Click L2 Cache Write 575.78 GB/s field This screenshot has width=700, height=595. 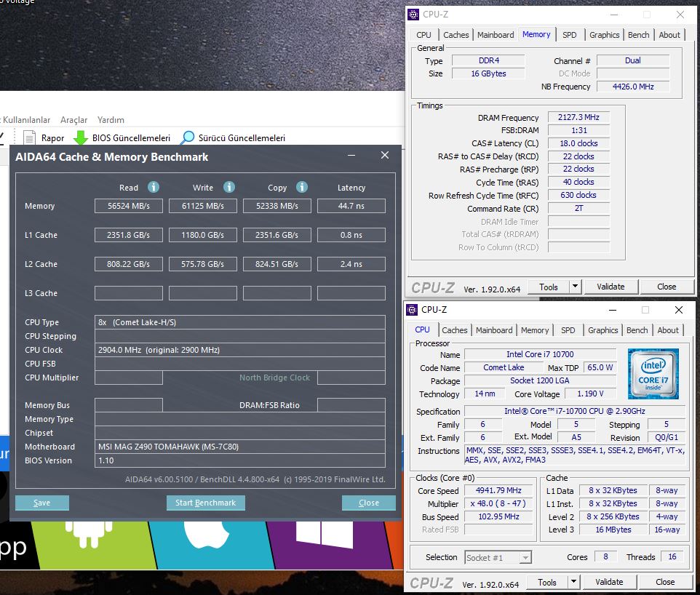click(203, 264)
